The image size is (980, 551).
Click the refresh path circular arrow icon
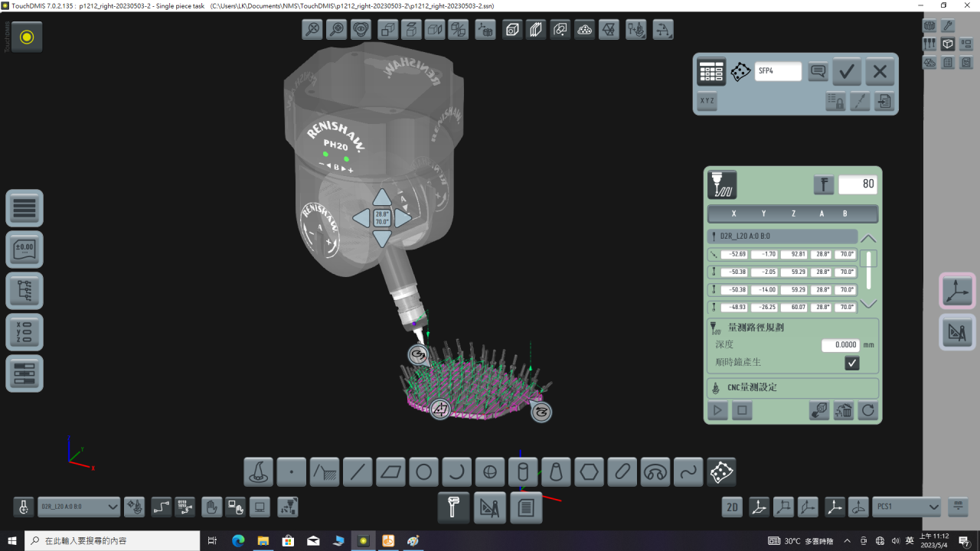click(867, 411)
